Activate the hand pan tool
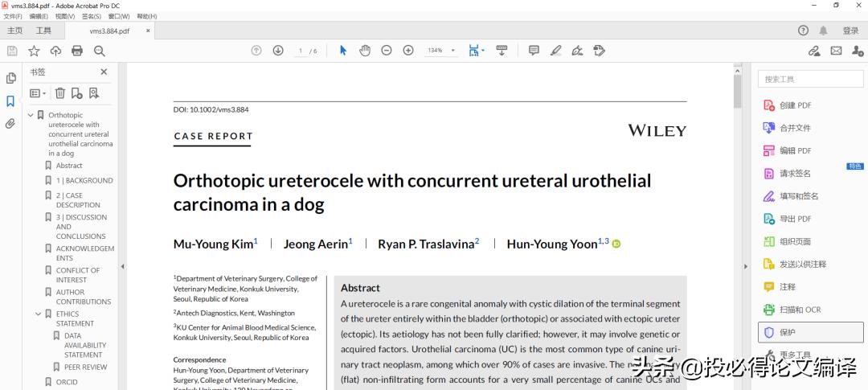This screenshot has height=390, width=868. pos(364,51)
